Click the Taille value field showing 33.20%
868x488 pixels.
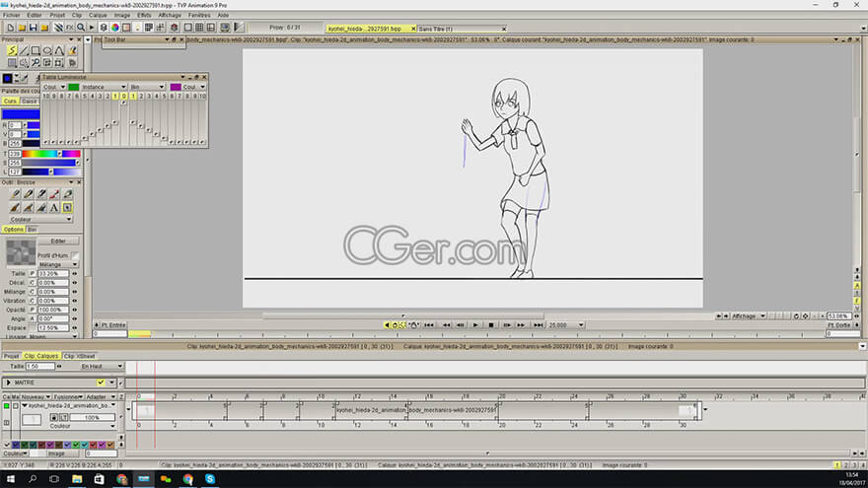pos(53,274)
